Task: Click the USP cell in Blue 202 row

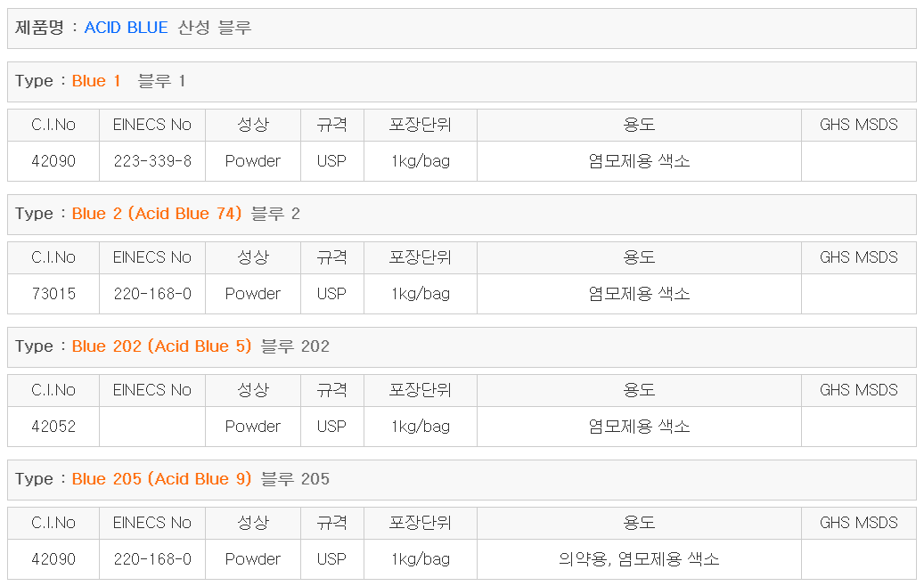Action: pos(331,427)
